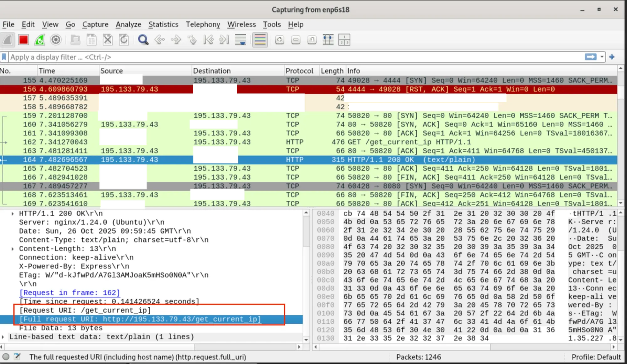Viewport: 627px width, 364px height.
Task: Open the Telephony menu
Action: [203, 24]
